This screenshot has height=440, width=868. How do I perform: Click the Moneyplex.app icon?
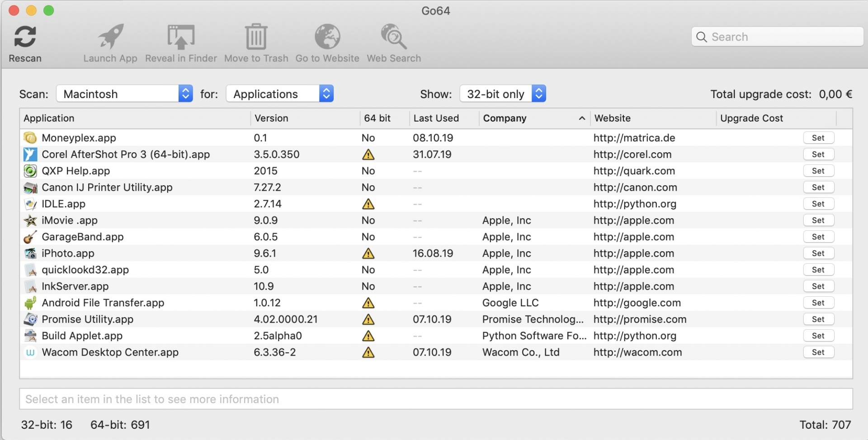click(x=30, y=138)
